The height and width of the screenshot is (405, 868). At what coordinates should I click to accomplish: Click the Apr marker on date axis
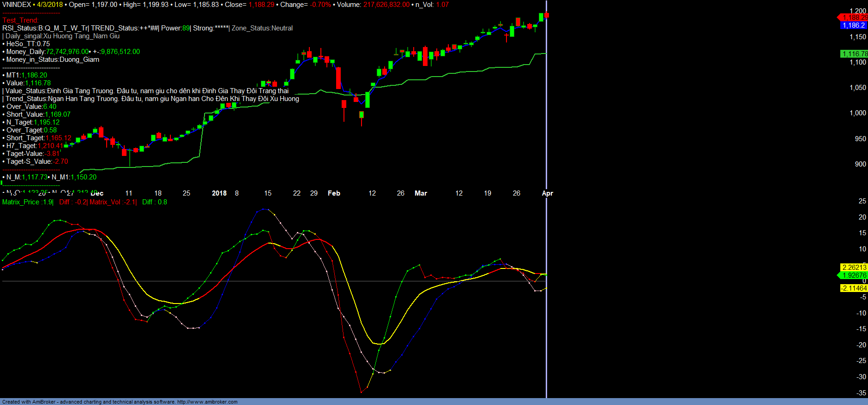(547, 193)
